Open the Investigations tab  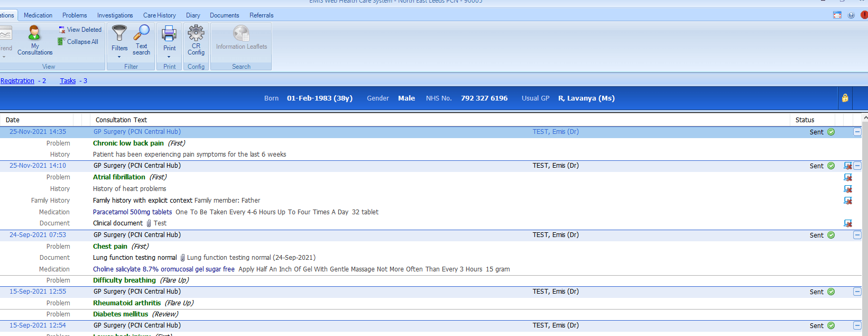(x=115, y=15)
